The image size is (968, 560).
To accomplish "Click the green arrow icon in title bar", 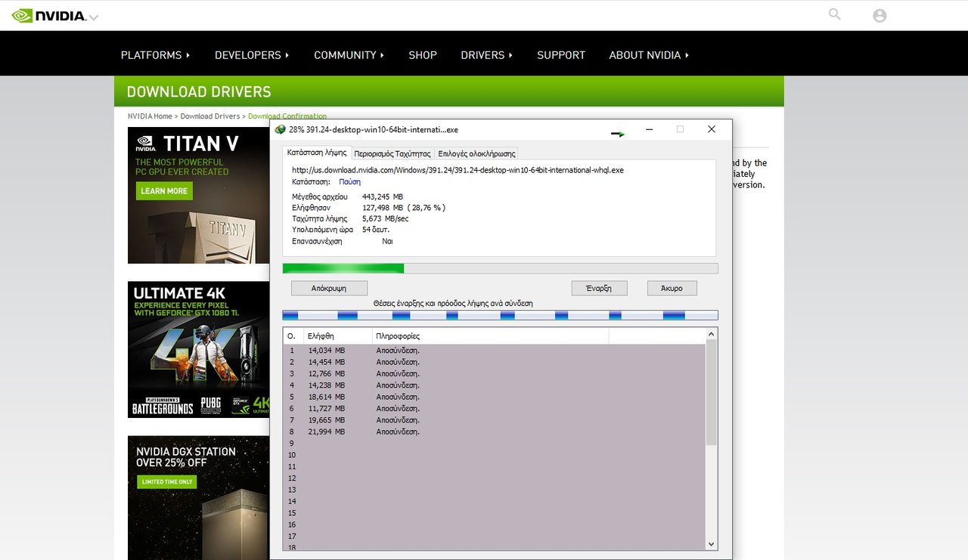I will point(618,134).
